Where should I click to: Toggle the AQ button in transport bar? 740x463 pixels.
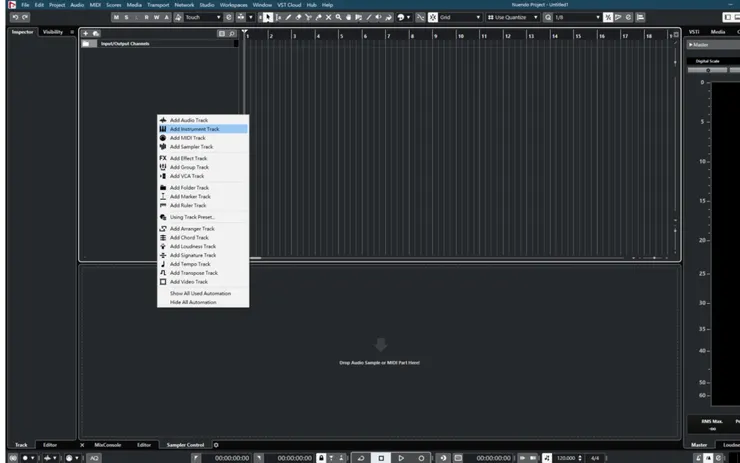(x=94, y=458)
